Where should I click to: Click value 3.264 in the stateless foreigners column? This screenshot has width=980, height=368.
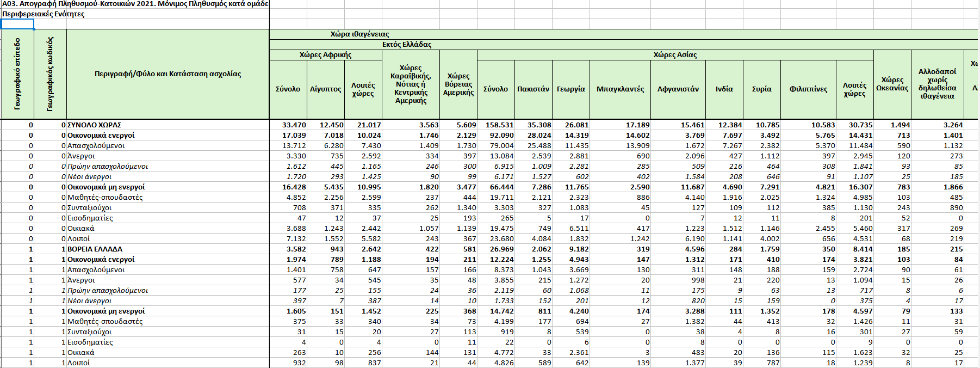click(953, 125)
